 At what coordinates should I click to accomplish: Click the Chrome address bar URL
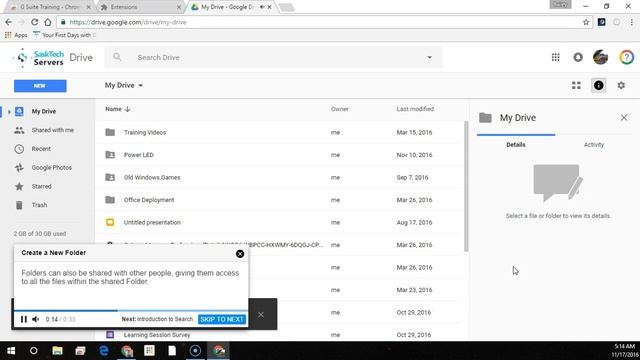point(128,22)
